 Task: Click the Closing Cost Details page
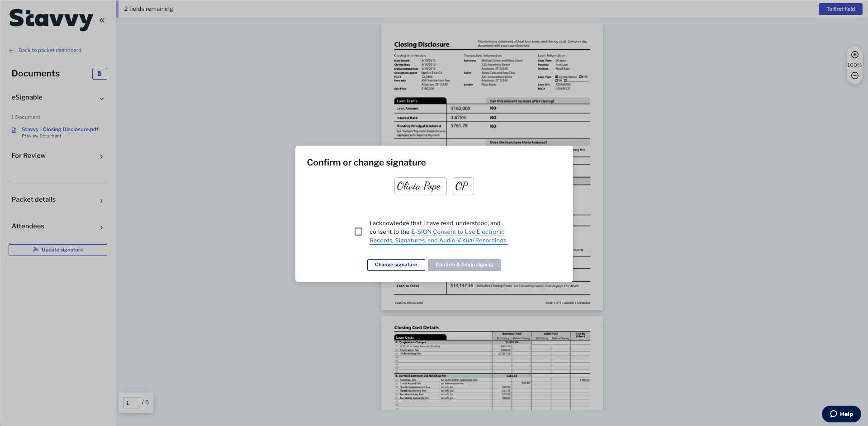click(x=492, y=363)
